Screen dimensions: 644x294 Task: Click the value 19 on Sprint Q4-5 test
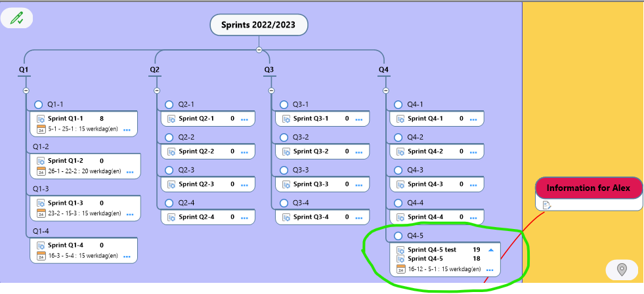pos(477,249)
